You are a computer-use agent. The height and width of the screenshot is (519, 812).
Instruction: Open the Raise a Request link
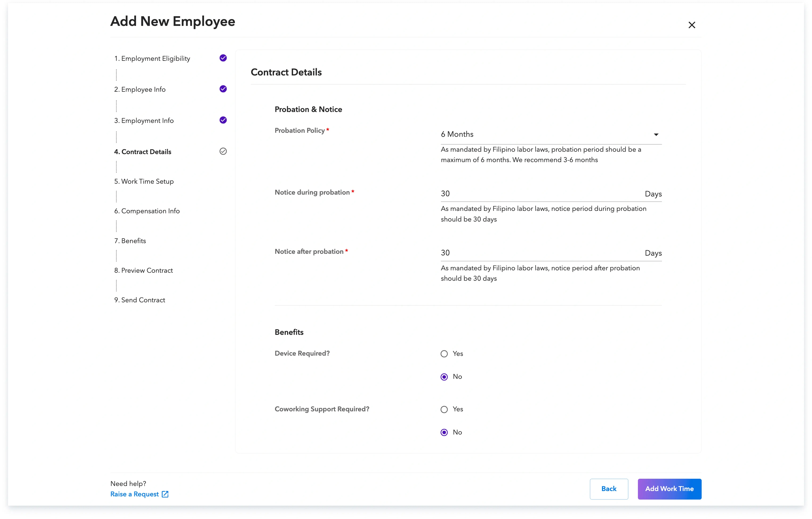[x=135, y=494]
